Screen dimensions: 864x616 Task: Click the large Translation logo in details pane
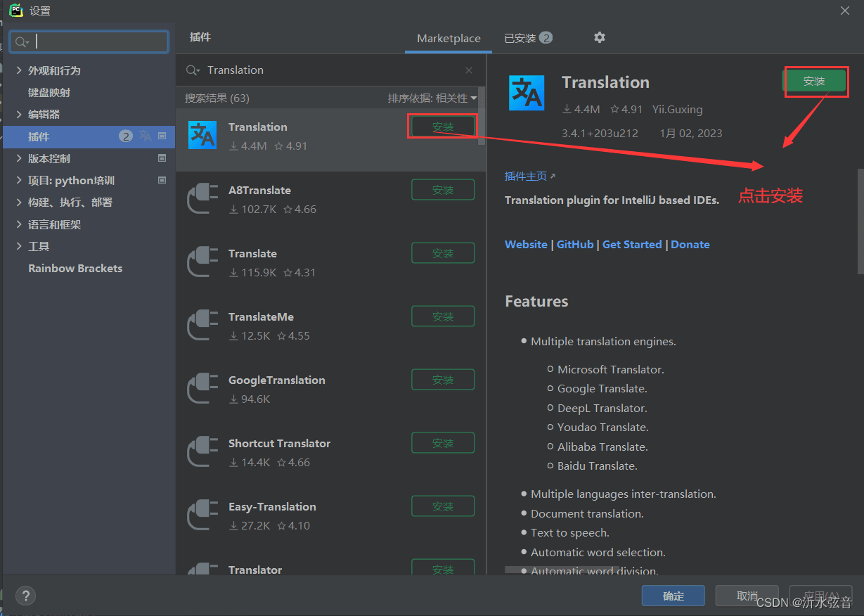(527, 94)
